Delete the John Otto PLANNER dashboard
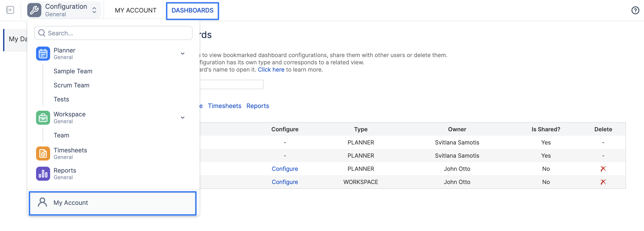Image resolution: width=644 pixels, height=231 pixels. [603, 169]
